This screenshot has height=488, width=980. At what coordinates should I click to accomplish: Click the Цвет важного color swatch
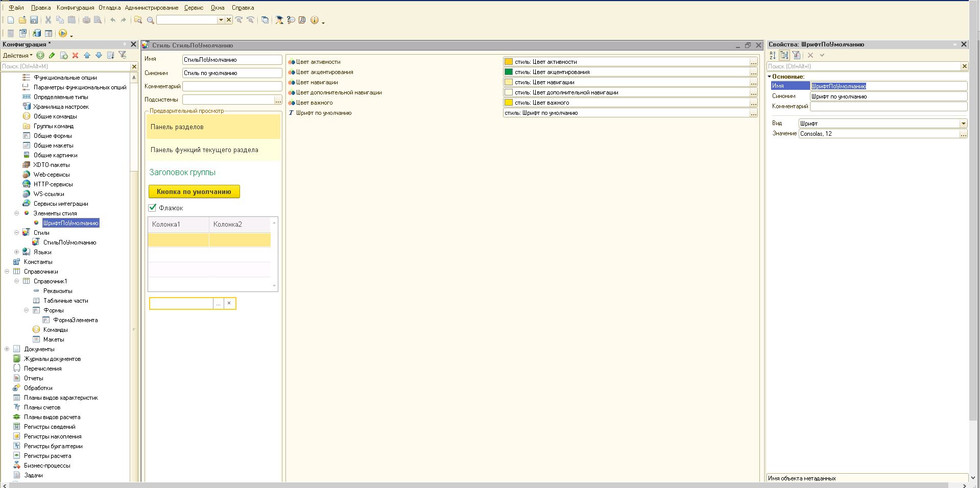click(x=509, y=103)
